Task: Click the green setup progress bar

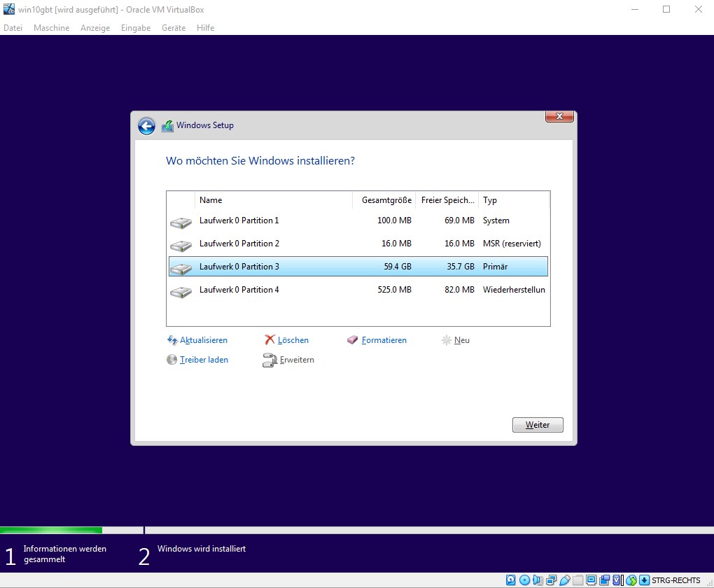Action: [x=51, y=530]
